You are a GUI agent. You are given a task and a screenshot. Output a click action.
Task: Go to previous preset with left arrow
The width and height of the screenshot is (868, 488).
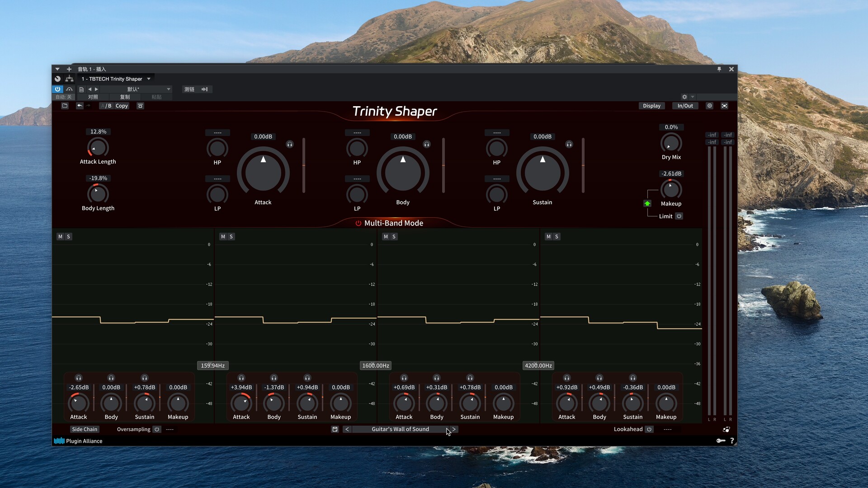coord(347,429)
